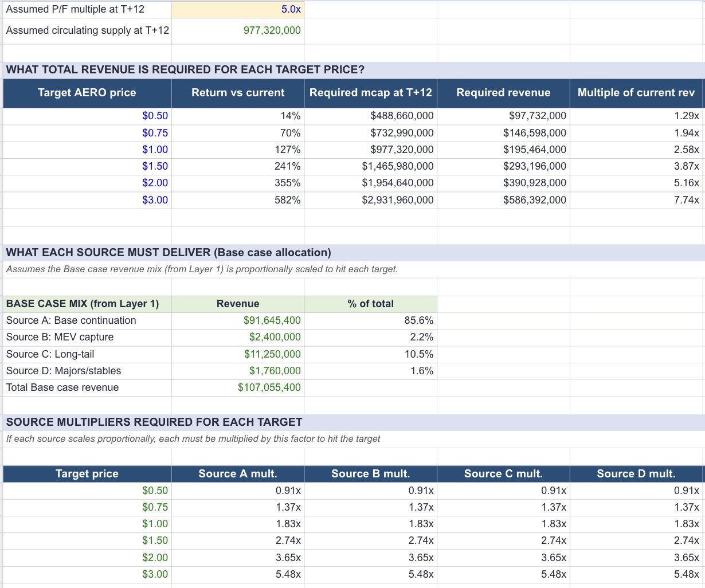This screenshot has width=705, height=588.
Task: Select the Target AERO price column header
Action: (x=87, y=92)
